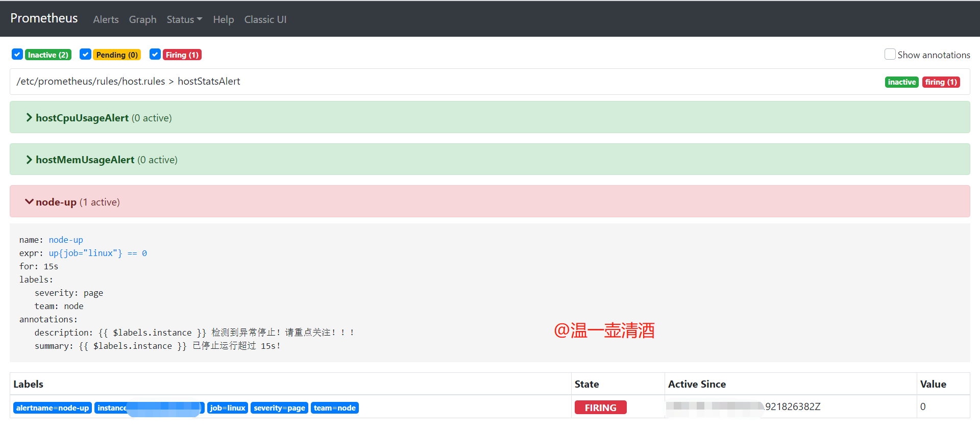Image resolution: width=980 pixels, height=433 pixels.
Task: Click the description annotation line
Action: point(194,333)
